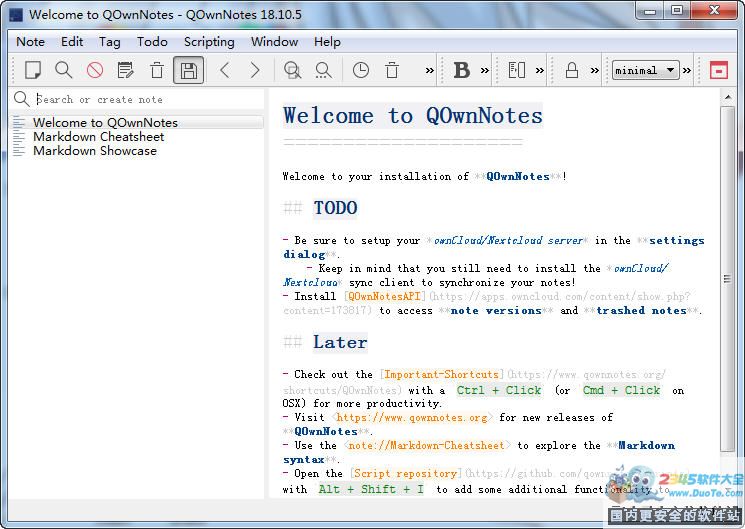
Task: Click the 'trashed notes' bold text
Action: (x=642, y=310)
